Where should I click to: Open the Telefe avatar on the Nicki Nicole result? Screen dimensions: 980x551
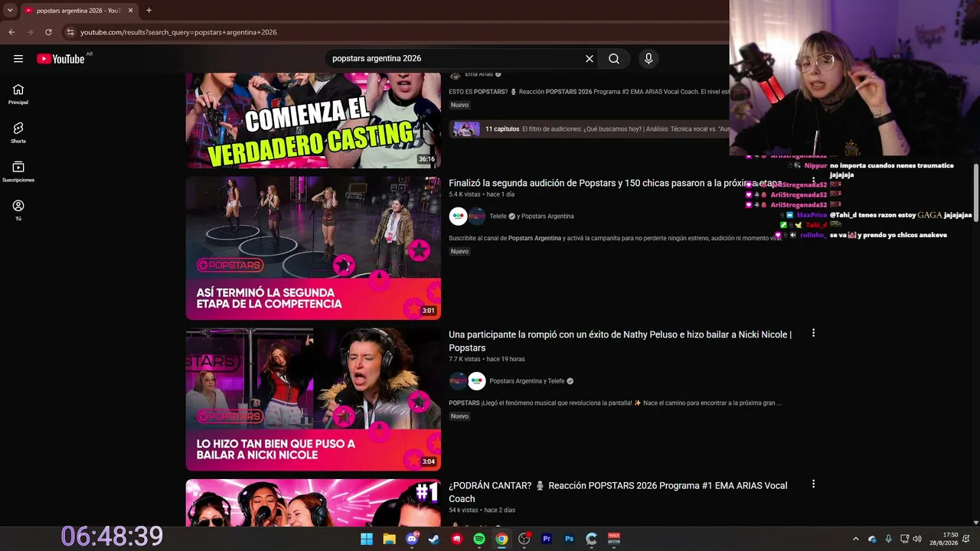(x=477, y=381)
